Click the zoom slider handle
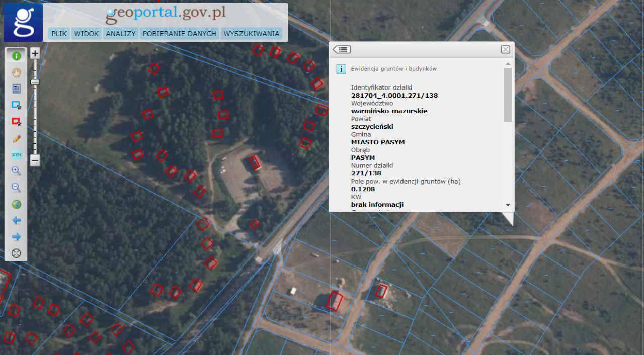644x355 pixels. (x=35, y=82)
